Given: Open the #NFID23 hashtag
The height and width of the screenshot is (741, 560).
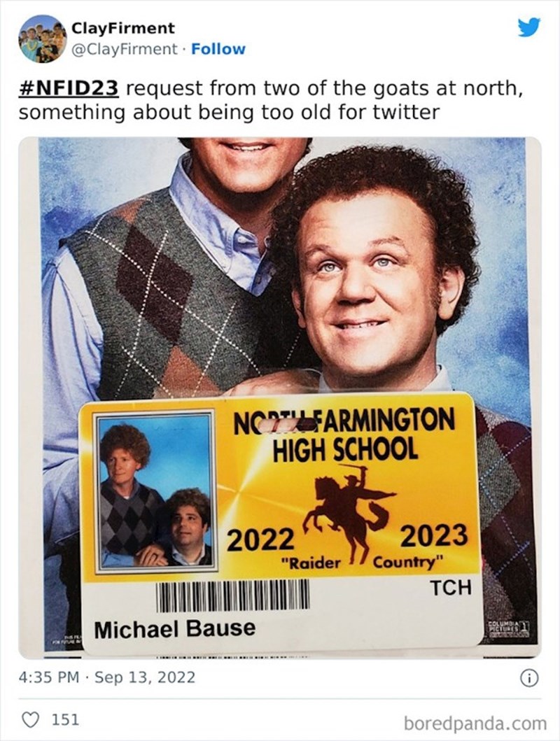Looking at the screenshot, I should point(69,88).
